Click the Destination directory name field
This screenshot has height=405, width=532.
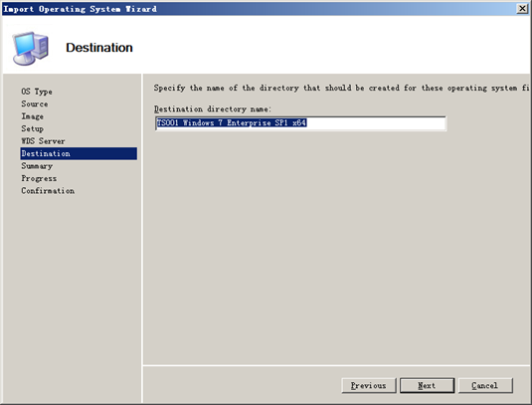pyautogui.click(x=300, y=122)
